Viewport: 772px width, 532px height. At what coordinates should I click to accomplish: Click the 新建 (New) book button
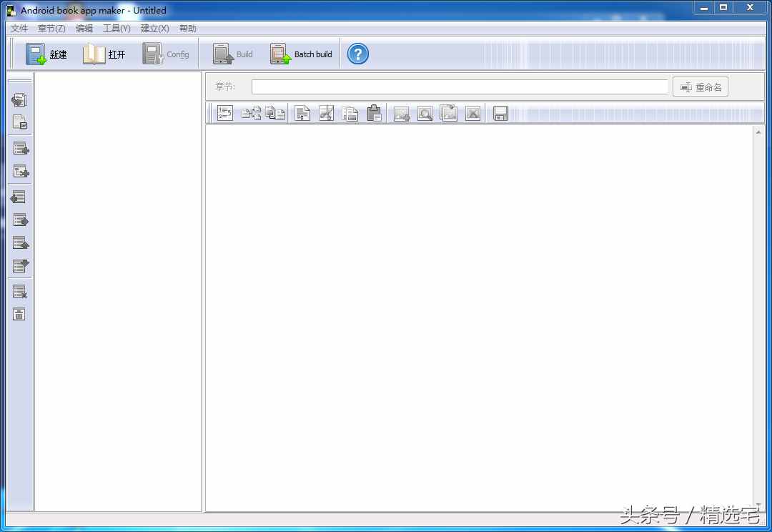[x=46, y=54]
